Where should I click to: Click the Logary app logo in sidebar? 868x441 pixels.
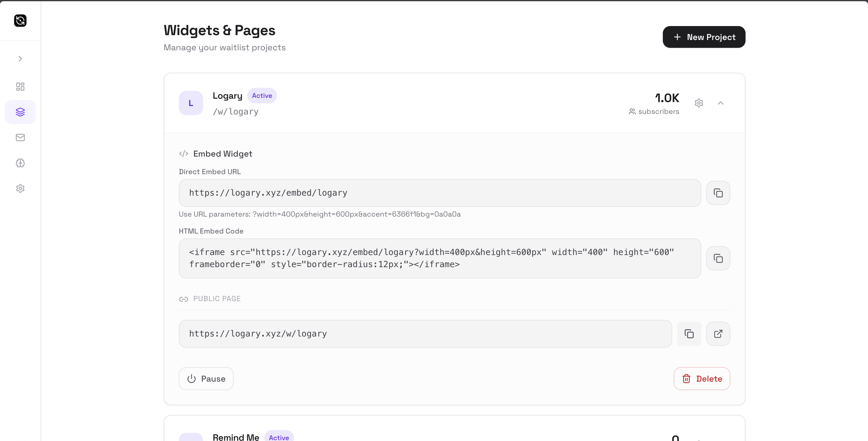pos(20,21)
